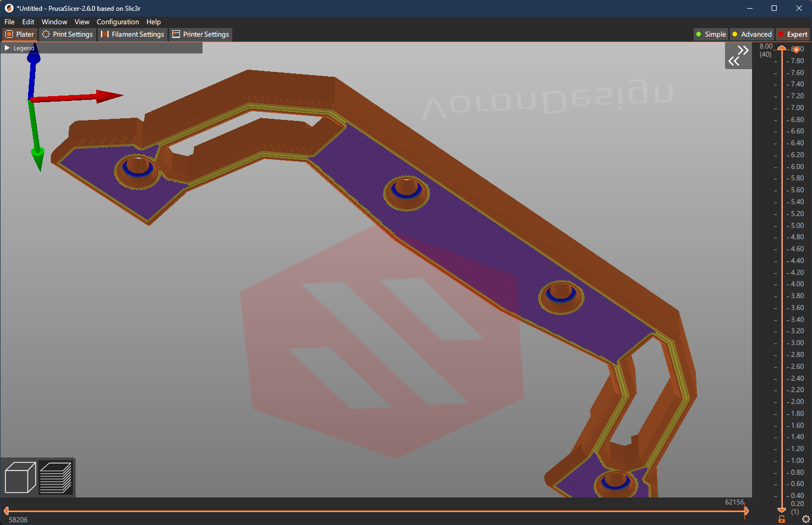Select Expert mode
The width and height of the screenshot is (812, 525).
(x=793, y=34)
